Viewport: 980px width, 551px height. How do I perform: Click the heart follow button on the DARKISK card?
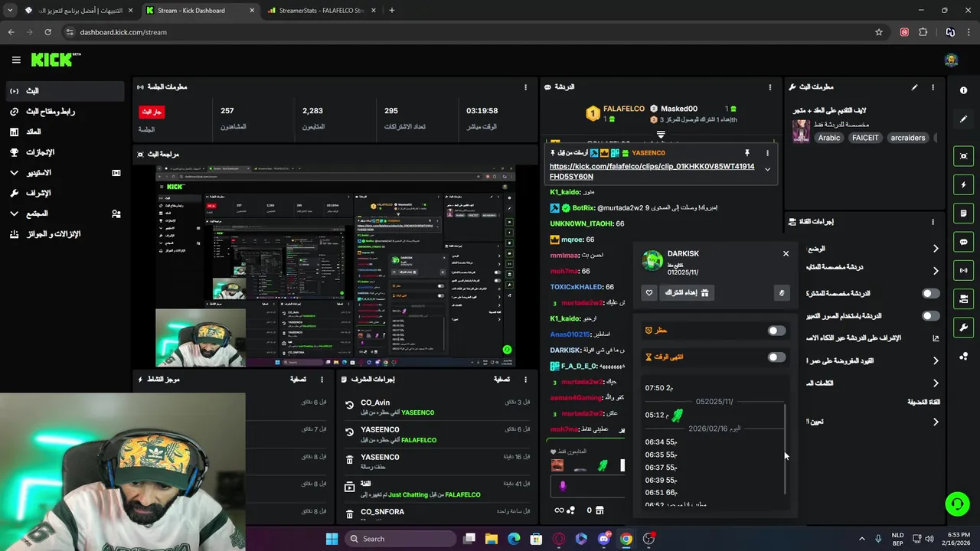(x=649, y=292)
